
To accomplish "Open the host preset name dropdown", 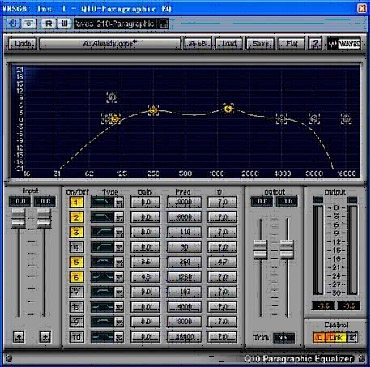I will (121, 23).
